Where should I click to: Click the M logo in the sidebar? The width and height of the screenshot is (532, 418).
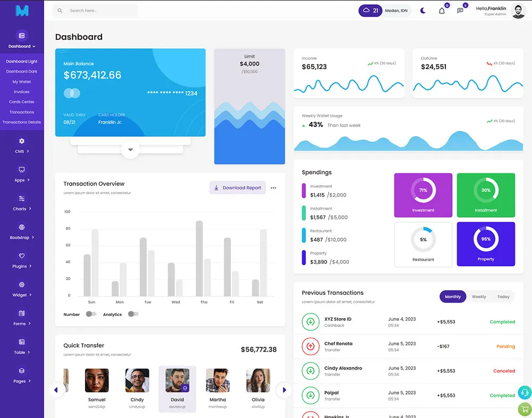tap(22, 11)
